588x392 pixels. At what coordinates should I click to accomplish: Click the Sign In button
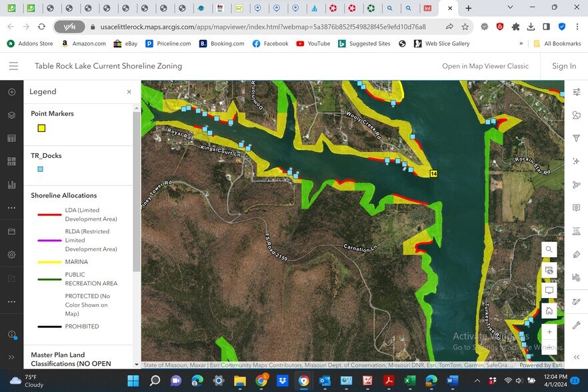pyautogui.click(x=564, y=66)
